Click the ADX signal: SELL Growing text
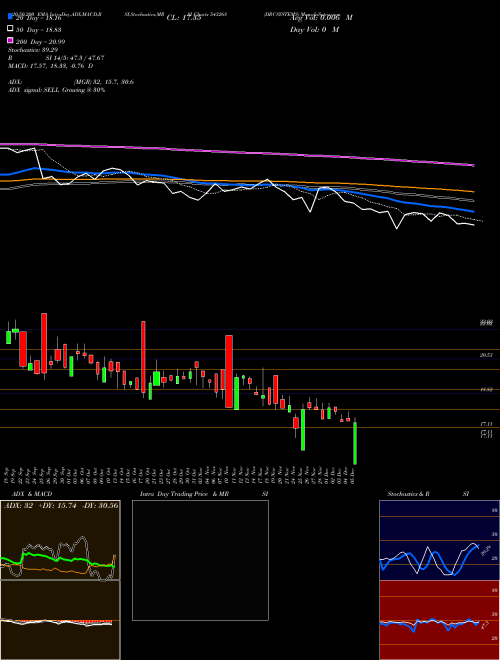The width and height of the screenshot is (500, 660). 56,90
